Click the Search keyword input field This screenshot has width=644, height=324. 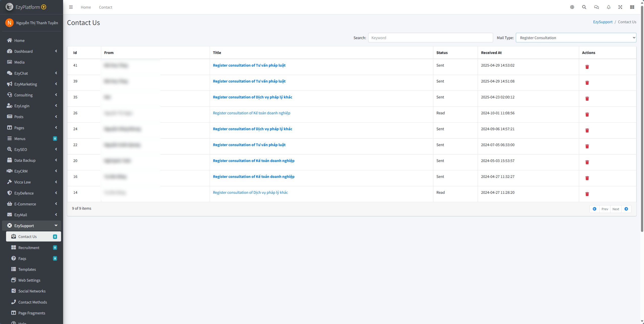[x=430, y=38]
